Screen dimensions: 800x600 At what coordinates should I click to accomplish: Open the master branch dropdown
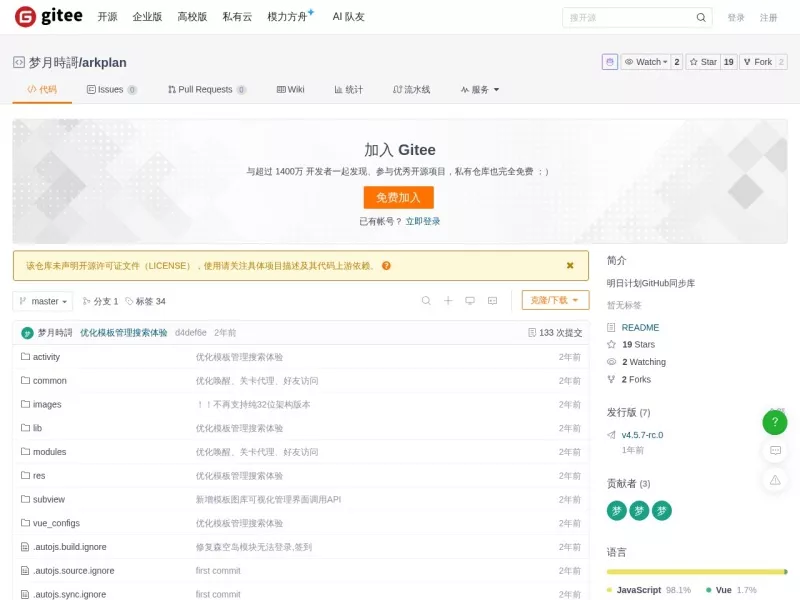coord(43,301)
